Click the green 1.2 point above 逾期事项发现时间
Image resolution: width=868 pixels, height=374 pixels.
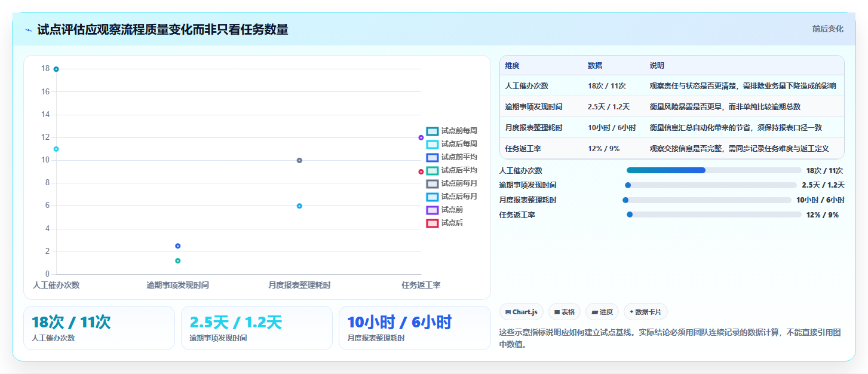(x=177, y=260)
